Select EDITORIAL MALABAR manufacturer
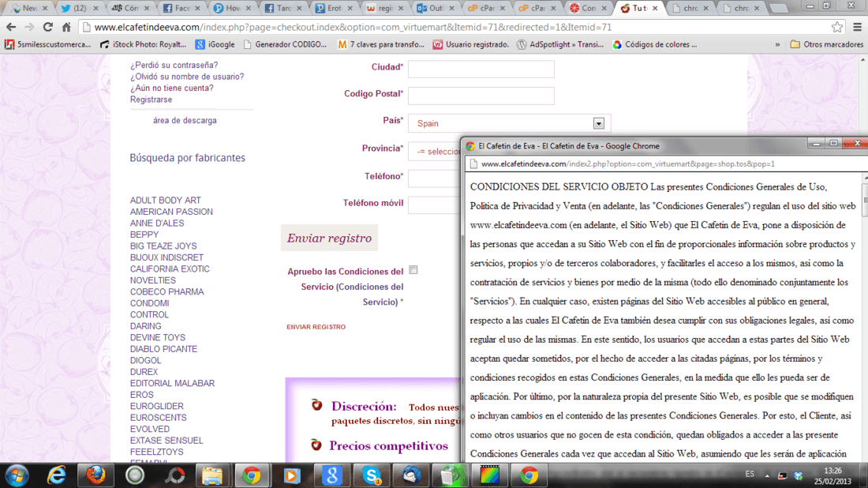 (172, 383)
